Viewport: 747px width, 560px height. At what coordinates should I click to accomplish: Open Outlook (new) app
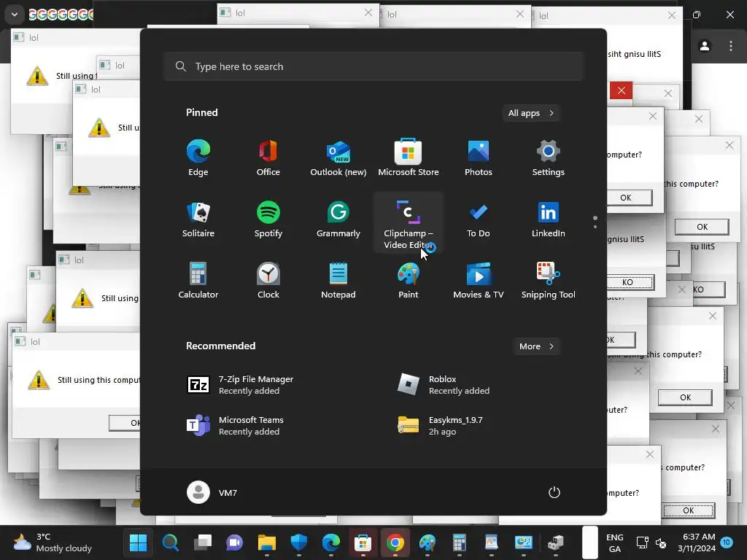338,158
